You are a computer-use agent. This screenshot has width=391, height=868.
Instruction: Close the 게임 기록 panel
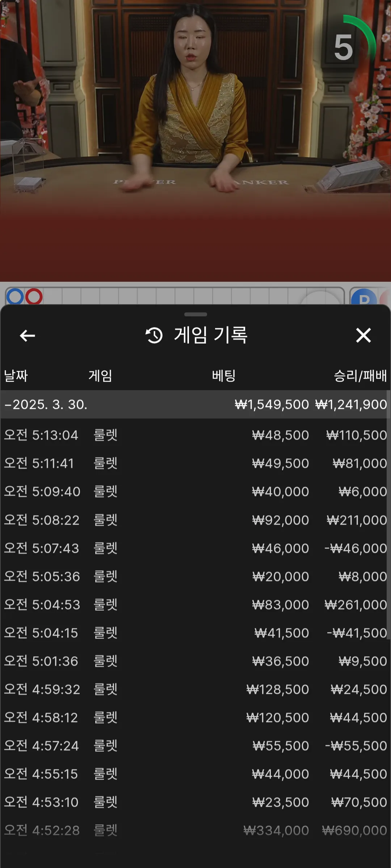pos(363,335)
